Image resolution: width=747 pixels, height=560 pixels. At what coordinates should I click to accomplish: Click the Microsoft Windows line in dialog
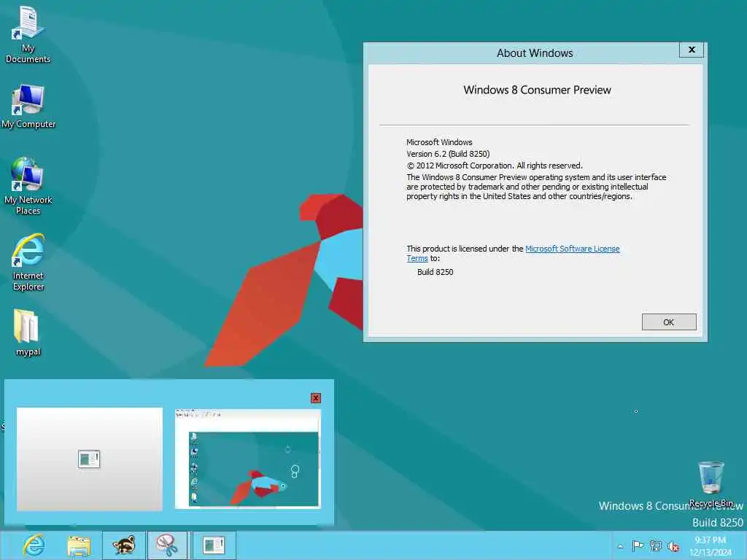click(x=439, y=142)
